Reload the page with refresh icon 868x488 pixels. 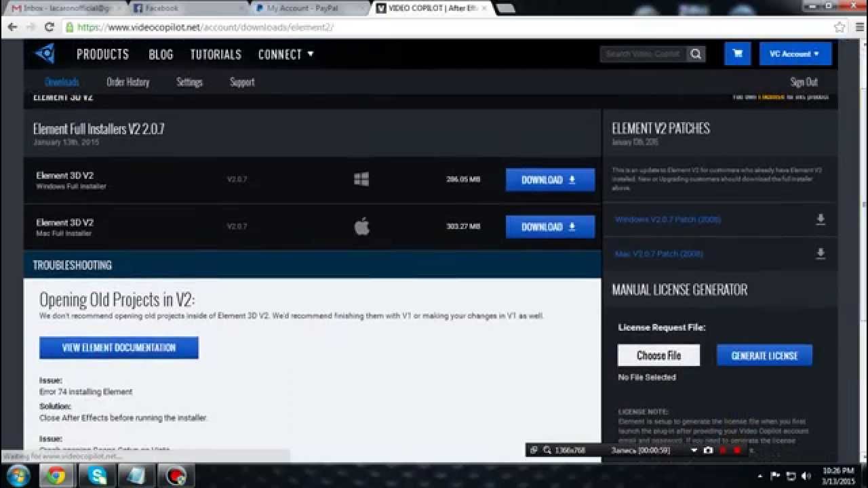[x=49, y=27]
